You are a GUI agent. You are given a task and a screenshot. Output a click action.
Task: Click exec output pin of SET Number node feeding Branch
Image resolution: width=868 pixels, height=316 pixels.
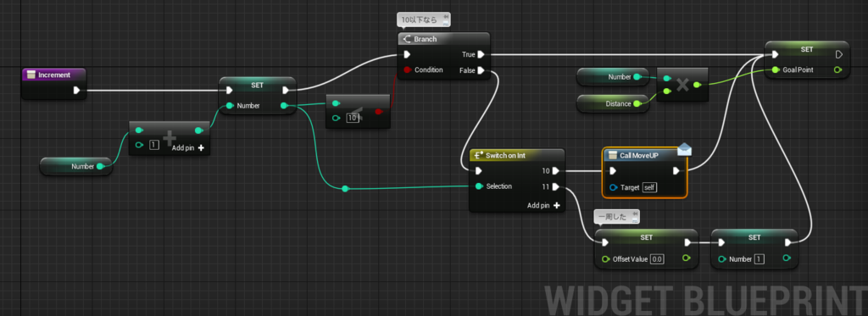[286, 90]
